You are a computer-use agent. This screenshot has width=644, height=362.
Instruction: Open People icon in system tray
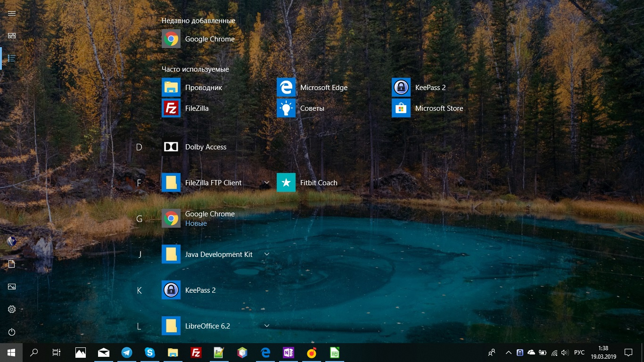point(492,353)
